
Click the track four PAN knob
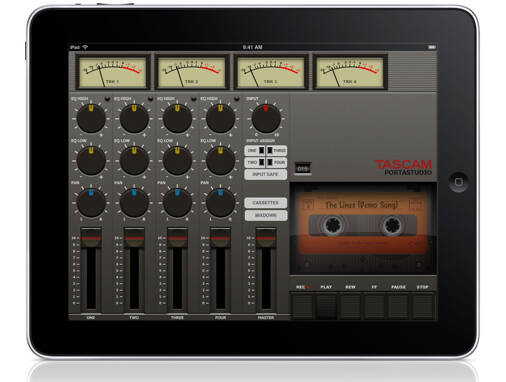(220, 203)
